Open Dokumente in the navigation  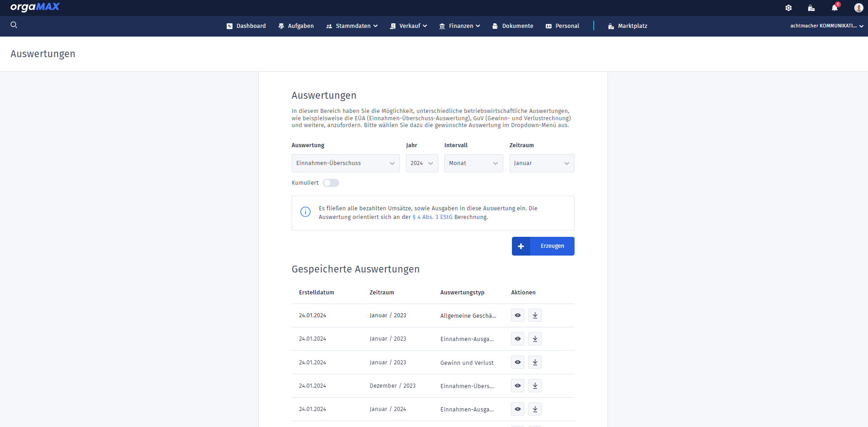click(x=513, y=26)
